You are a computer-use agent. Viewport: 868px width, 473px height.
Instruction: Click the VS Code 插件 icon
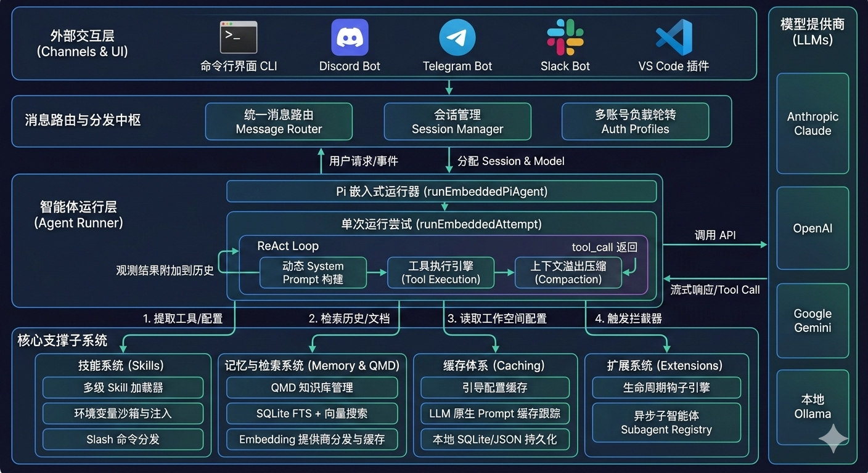click(672, 37)
